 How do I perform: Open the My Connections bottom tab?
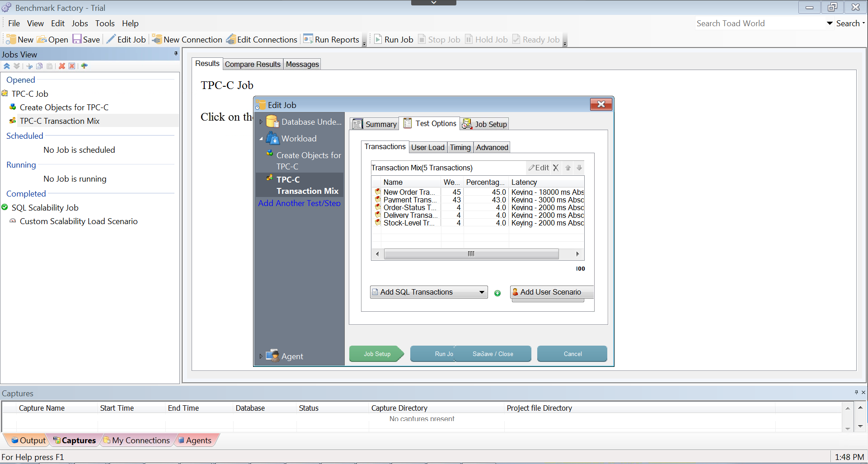point(136,441)
